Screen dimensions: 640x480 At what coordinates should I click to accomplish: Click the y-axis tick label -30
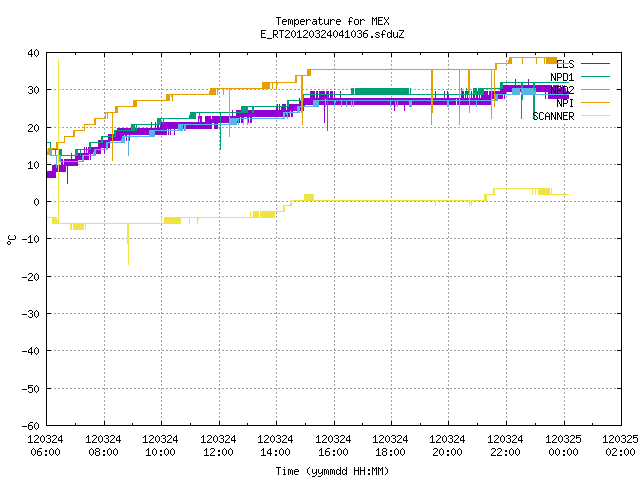click(30, 314)
